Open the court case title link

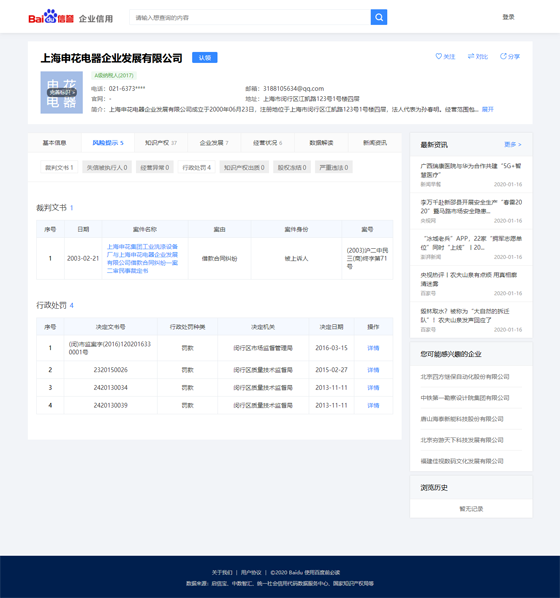142,259
